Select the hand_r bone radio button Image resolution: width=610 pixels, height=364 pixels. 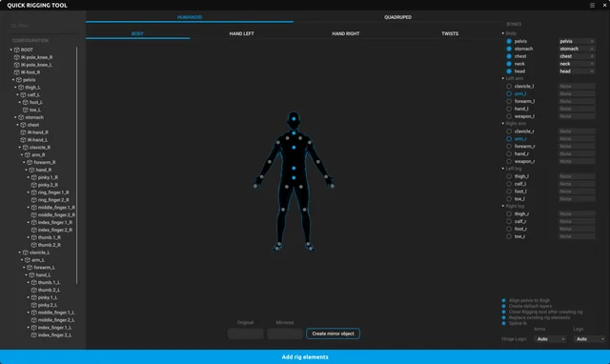click(509, 153)
